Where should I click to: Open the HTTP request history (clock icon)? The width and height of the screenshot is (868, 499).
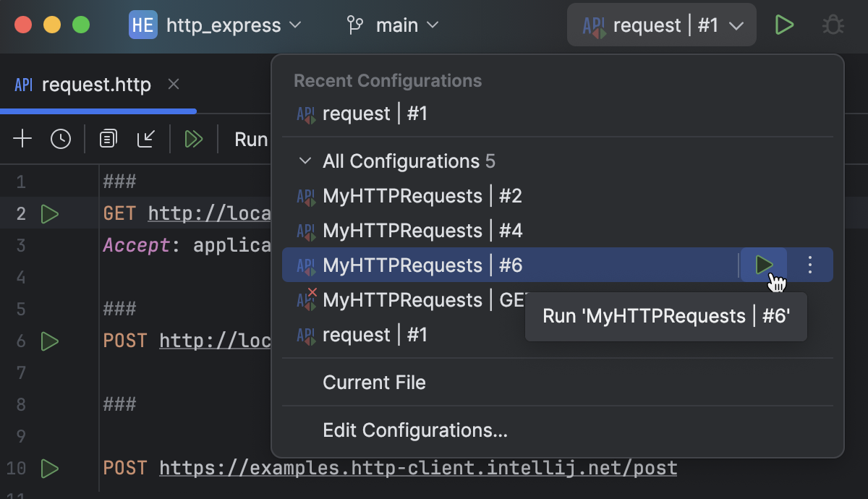tap(61, 139)
